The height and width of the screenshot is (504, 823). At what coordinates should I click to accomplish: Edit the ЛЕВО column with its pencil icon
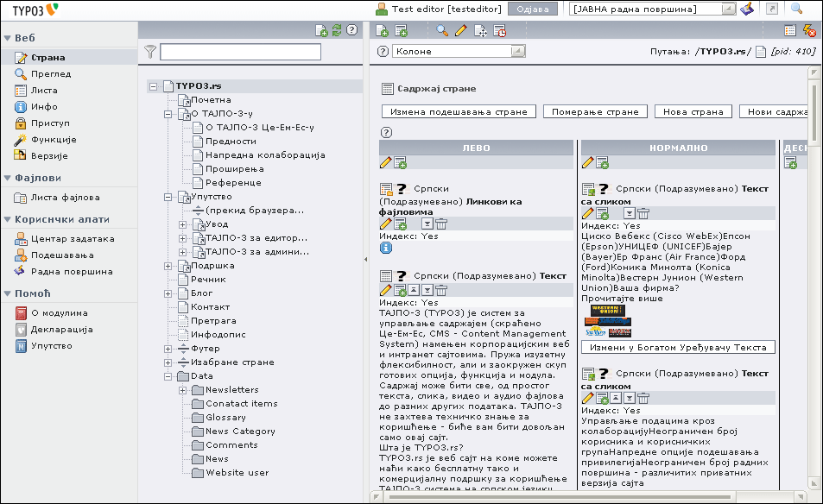pyautogui.click(x=385, y=162)
